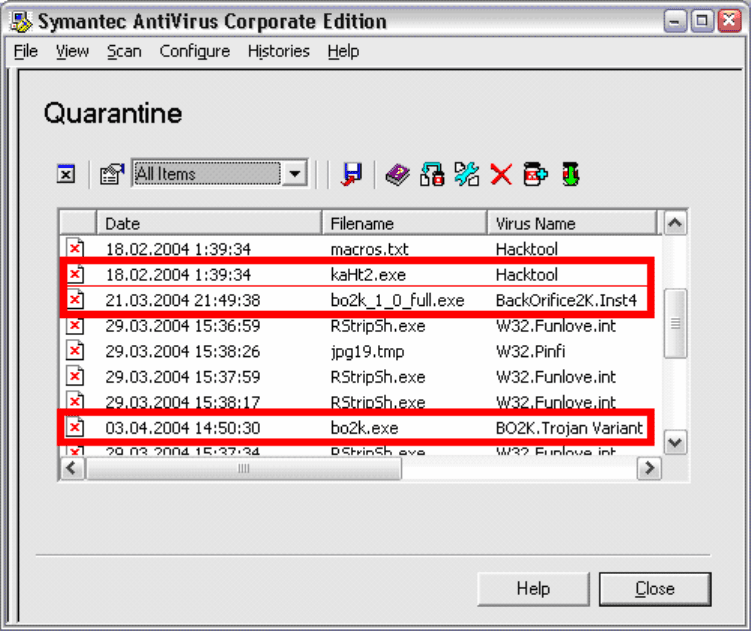Screen dimensions: 751x631
Task: Open the File menu
Action: 26,51
